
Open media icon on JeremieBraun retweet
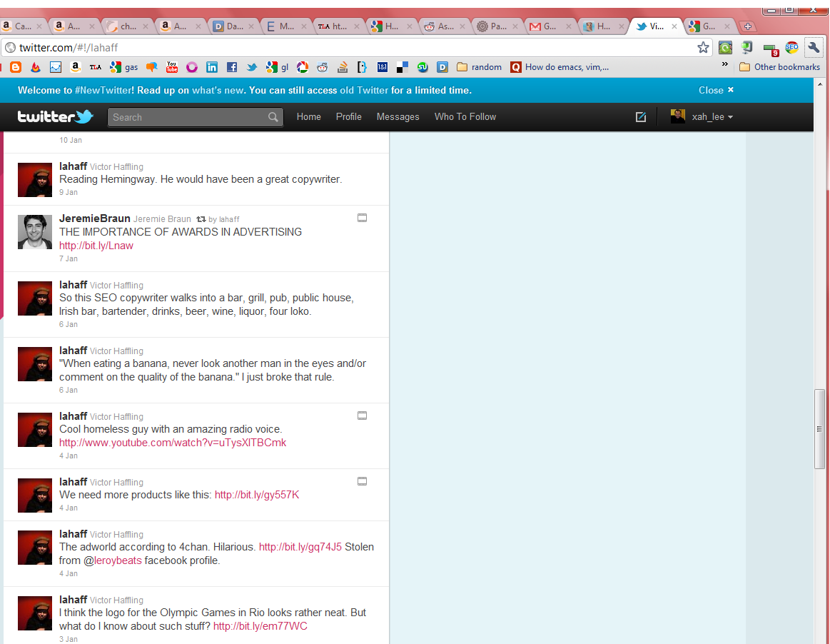point(362,218)
